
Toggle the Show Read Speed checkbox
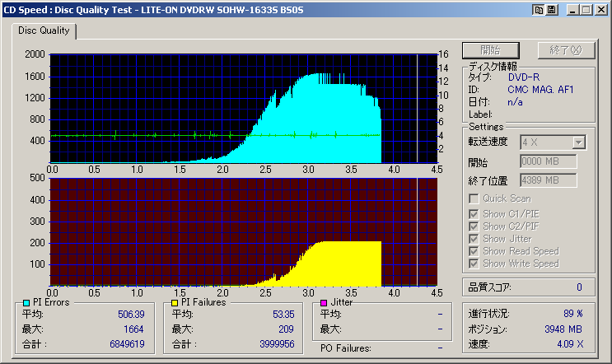474,251
